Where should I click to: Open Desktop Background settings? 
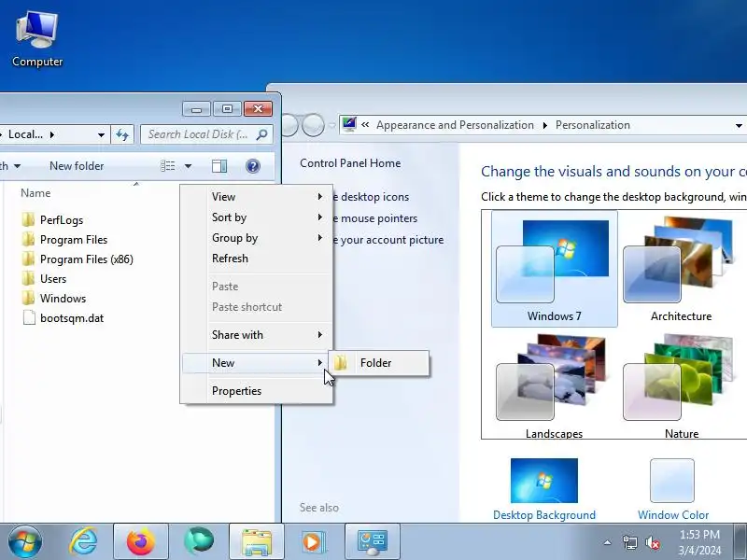click(544, 489)
